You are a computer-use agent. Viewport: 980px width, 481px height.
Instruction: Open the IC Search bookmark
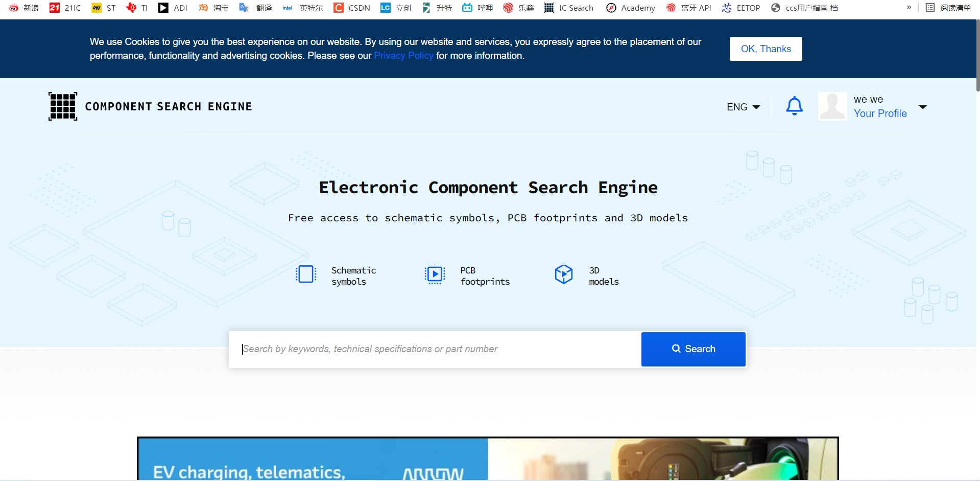click(x=568, y=8)
